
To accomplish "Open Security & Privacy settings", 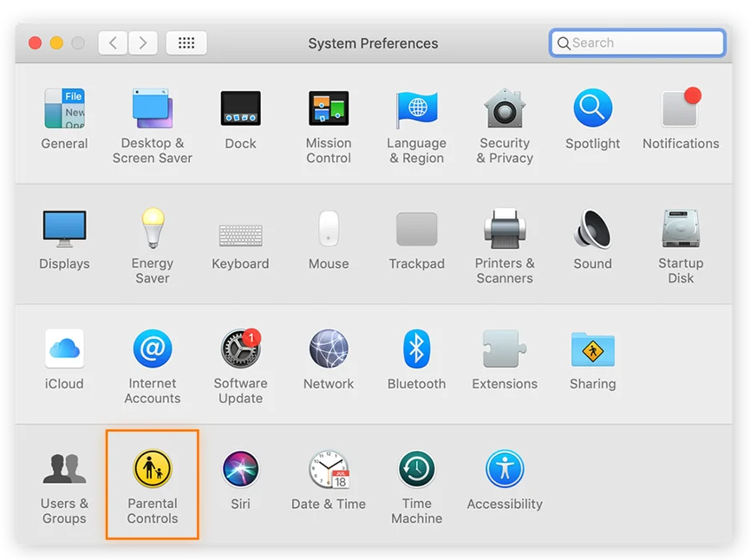I will click(505, 109).
